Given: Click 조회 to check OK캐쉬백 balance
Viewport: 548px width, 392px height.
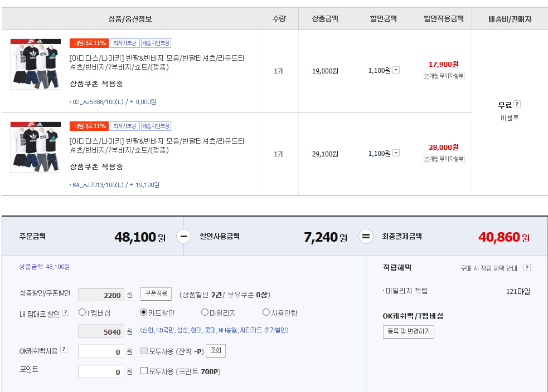Looking at the screenshot, I should (x=215, y=351).
